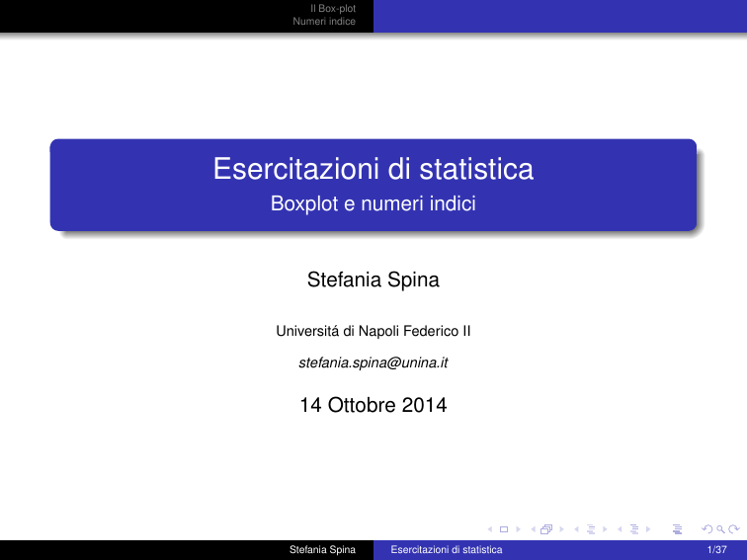Click the section navigation icon
This screenshot has width=747, height=560.
tap(634, 529)
